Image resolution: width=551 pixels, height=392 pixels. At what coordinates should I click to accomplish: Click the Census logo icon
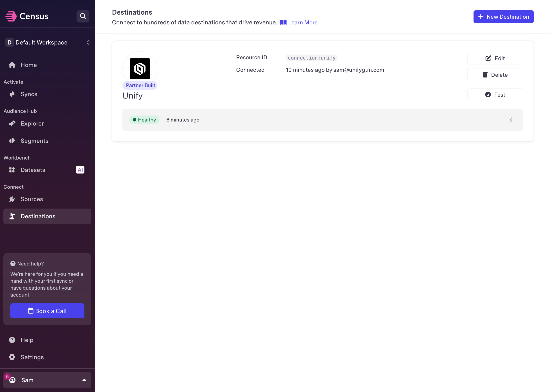[11, 16]
